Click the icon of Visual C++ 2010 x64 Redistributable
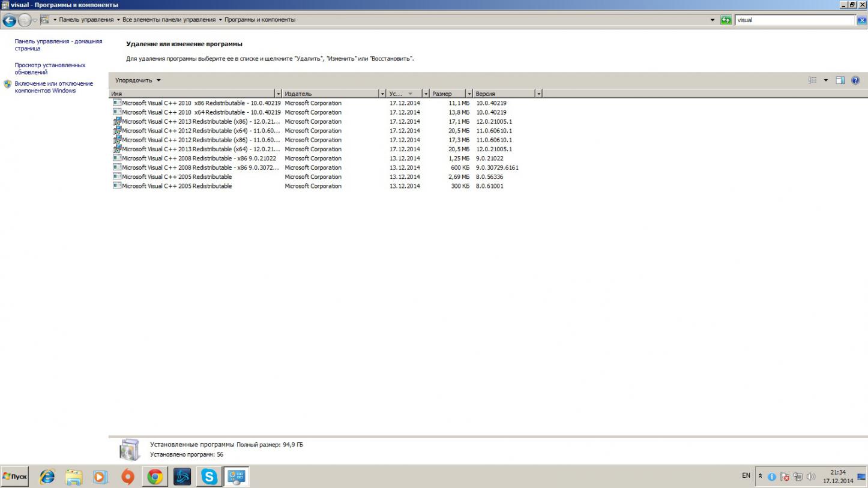Screen dimensions: 868x488 (x=117, y=112)
